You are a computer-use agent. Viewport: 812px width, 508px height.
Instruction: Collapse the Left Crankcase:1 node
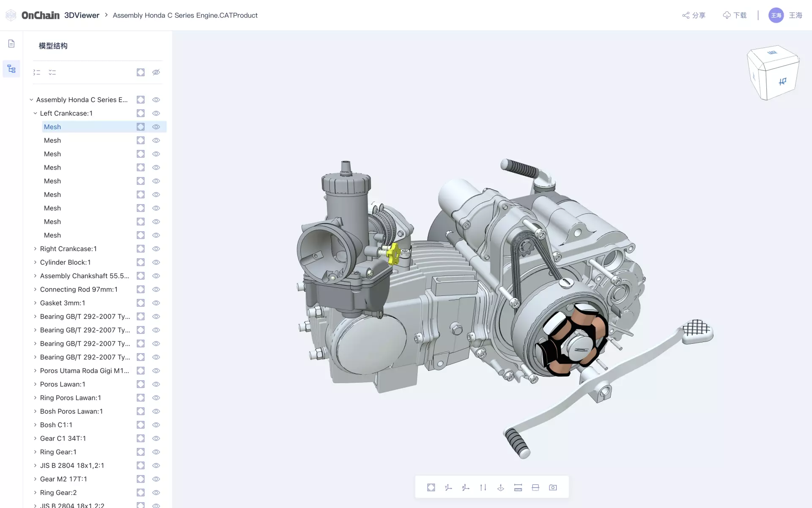click(x=35, y=113)
